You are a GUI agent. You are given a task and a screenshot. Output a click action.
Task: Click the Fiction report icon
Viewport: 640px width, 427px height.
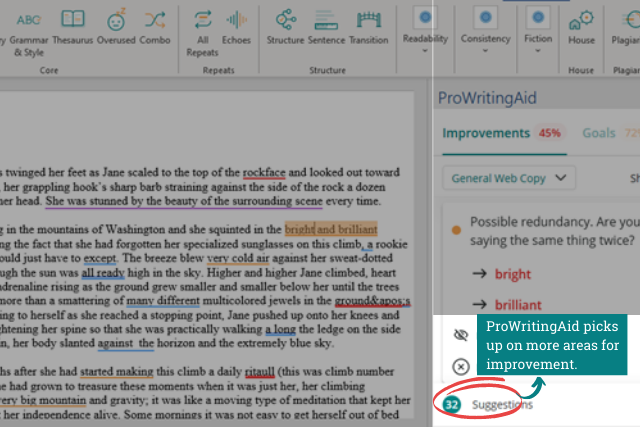tap(538, 17)
